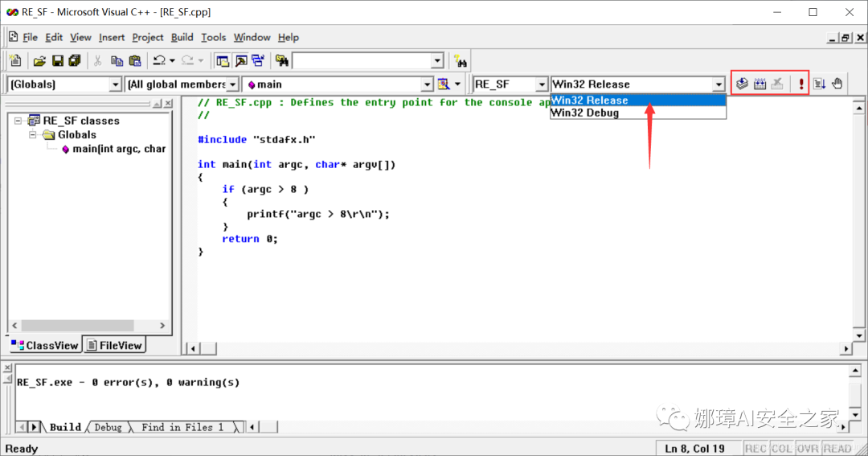The image size is (868, 456).
Task: Open the Undo history dropdown arrow
Action: click(x=172, y=60)
